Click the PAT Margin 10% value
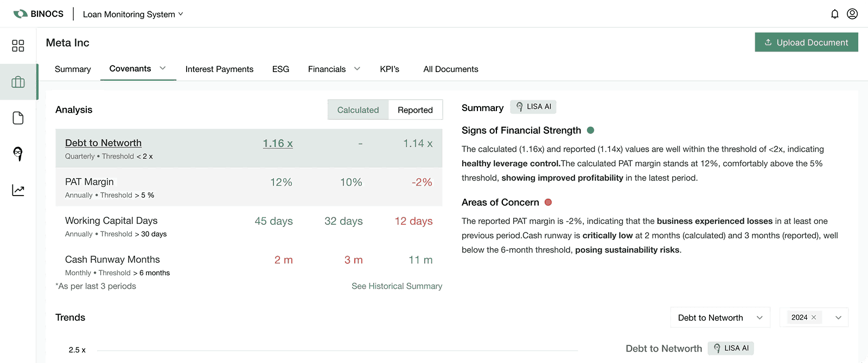This screenshot has width=868, height=363. (351, 183)
